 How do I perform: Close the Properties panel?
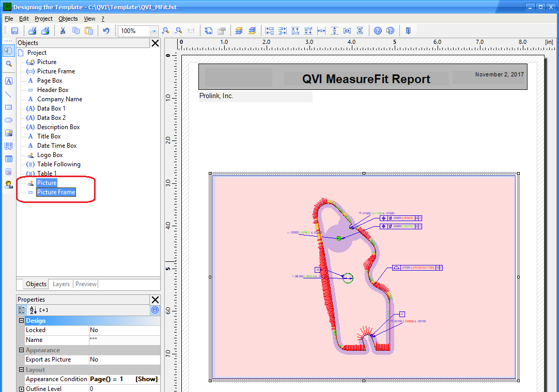click(x=156, y=300)
